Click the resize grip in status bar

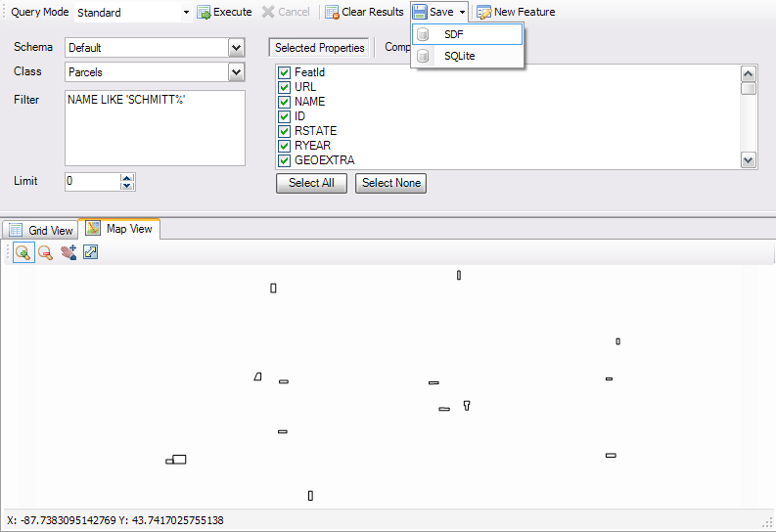(x=767, y=522)
